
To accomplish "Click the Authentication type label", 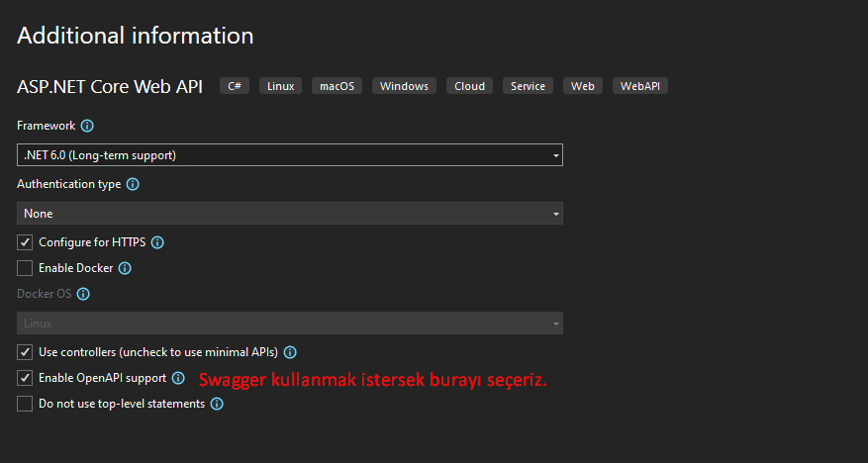I will (x=68, y=184).
